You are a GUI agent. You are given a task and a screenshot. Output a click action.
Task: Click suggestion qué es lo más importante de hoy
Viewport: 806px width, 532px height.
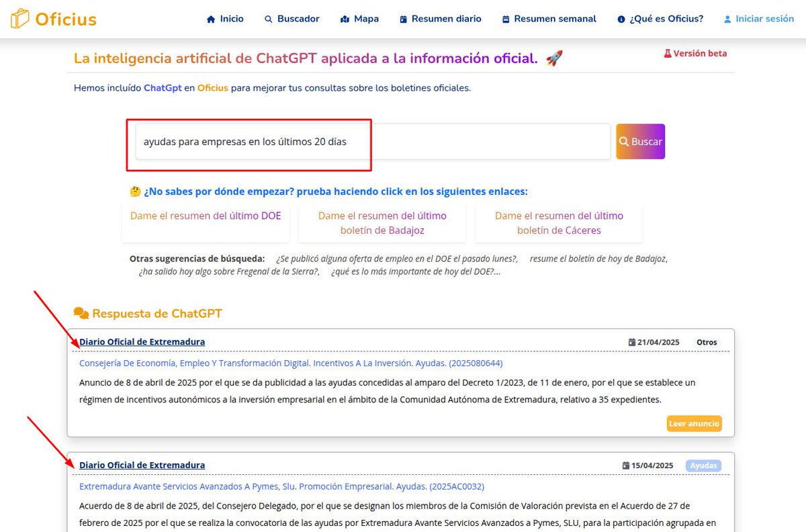pos(416,271)
